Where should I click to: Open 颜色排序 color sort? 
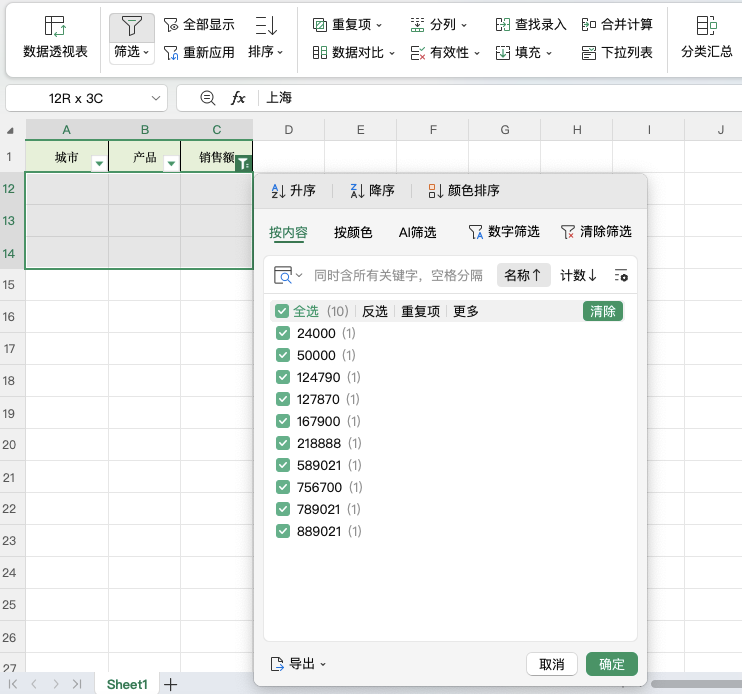tap(464, 191)
